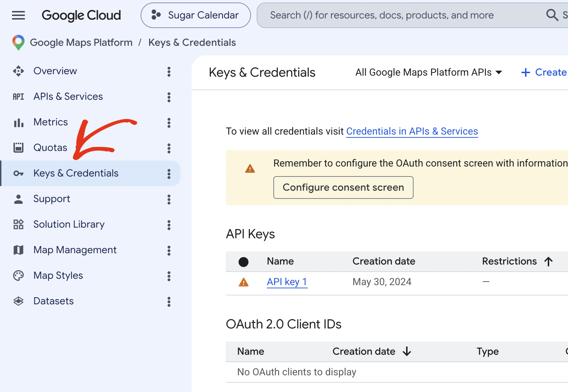Click the OAuth 2.0 Client IDs heading
Screen dimensions: 568x392
284,325
